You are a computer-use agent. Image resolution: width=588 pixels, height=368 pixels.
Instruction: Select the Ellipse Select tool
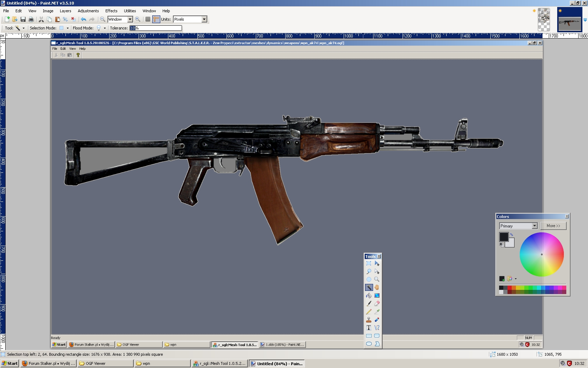tap(369, 279)
